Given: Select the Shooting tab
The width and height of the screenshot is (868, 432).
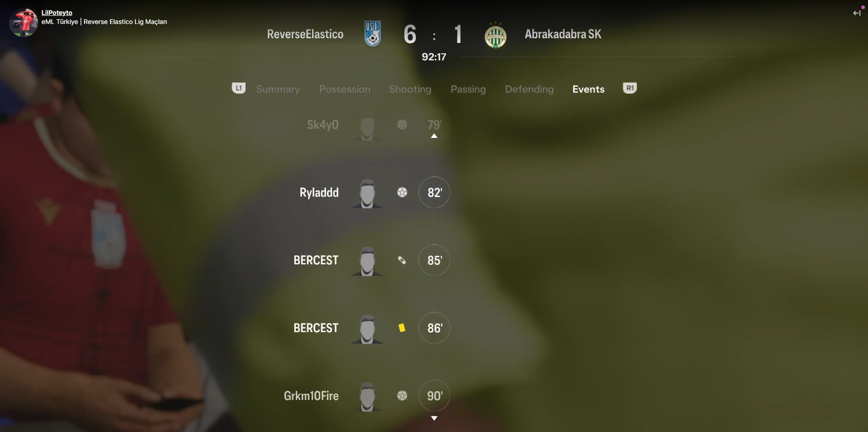Looking at the screenshot, I should [410, 89].
